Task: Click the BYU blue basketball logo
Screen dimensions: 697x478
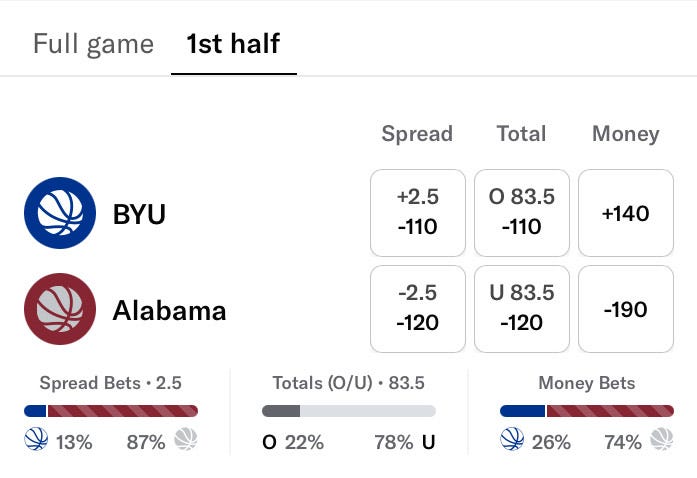Action: tap(60, 213)
